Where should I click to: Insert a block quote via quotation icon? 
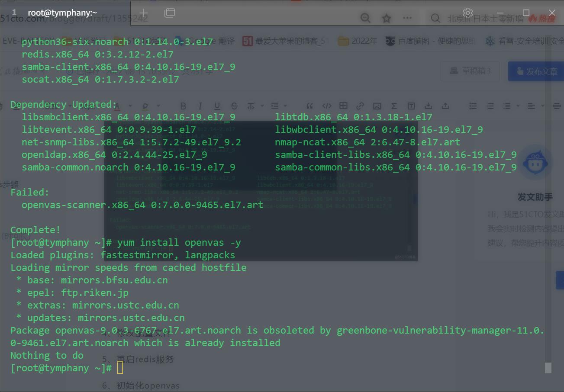[x=309, y=106]
